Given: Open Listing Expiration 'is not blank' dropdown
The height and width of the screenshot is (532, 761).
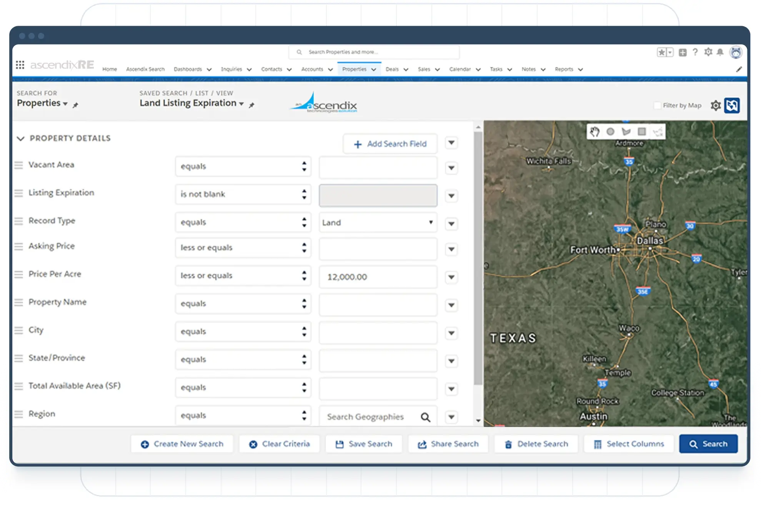Looking at the screenshot, I should point(243,194).
